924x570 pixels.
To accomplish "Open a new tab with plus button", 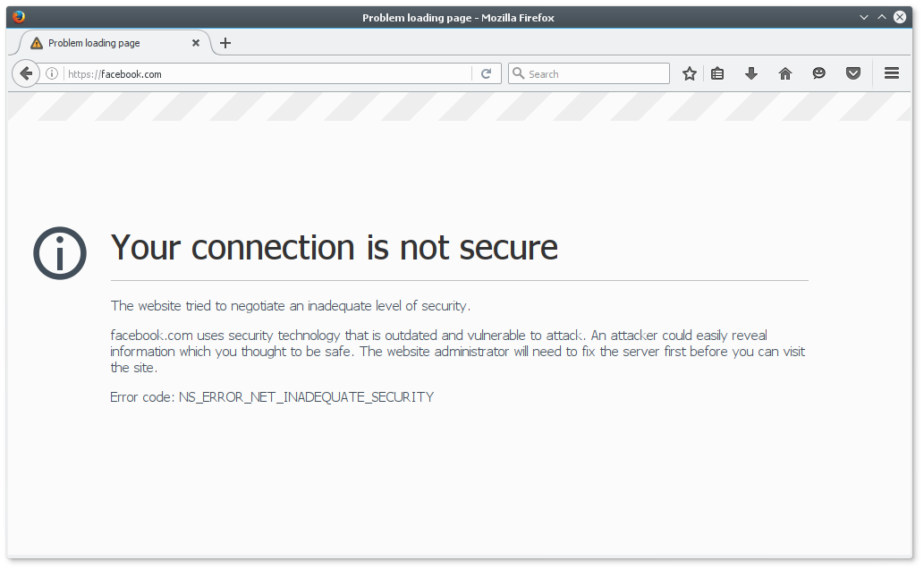I will click(225, 43).
